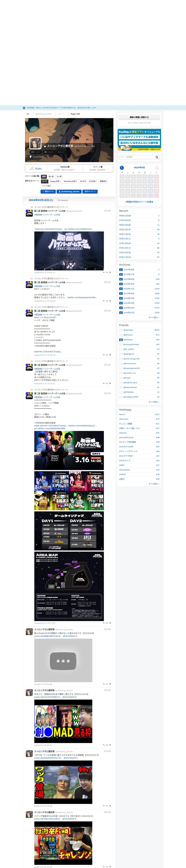186x868 pixels.
Task: Open hashtag #ニコニコ動画
Action: tap(126, 424)
